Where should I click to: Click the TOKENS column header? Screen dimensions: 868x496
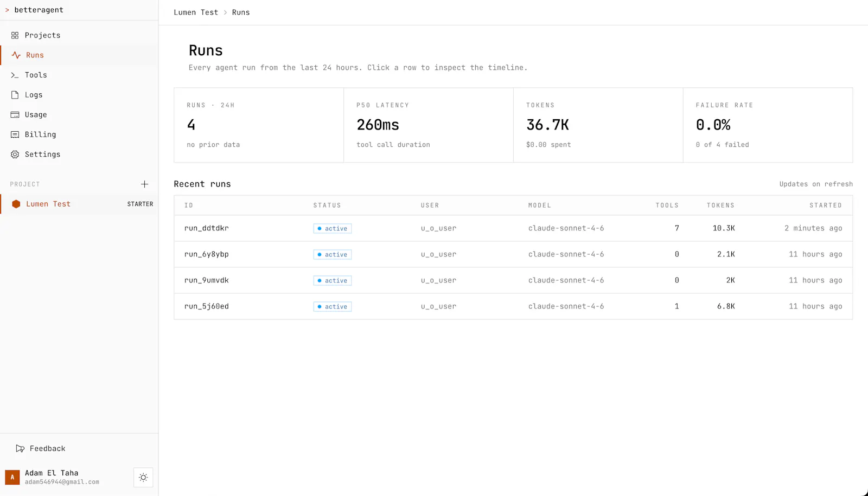pyautogui.click(x=720, y=205)
